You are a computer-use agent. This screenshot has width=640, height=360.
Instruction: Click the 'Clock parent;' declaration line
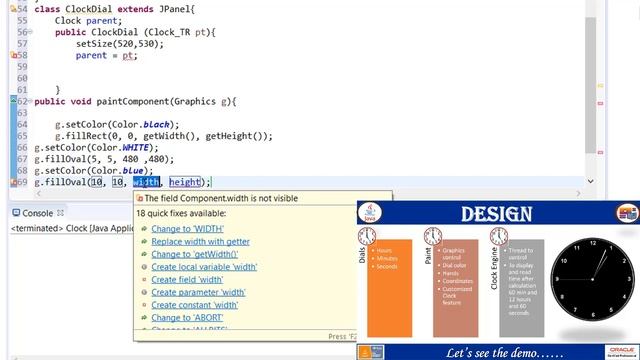89,20
